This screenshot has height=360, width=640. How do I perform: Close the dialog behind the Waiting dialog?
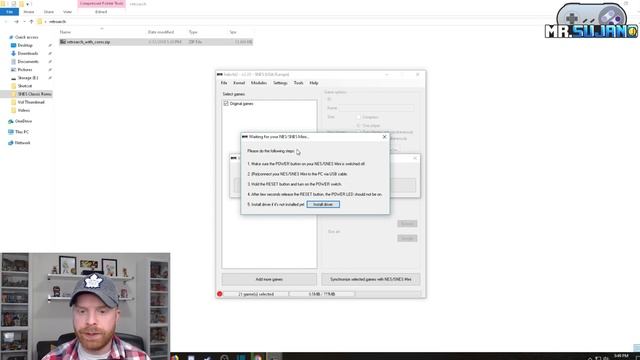(x=415, y=158)
